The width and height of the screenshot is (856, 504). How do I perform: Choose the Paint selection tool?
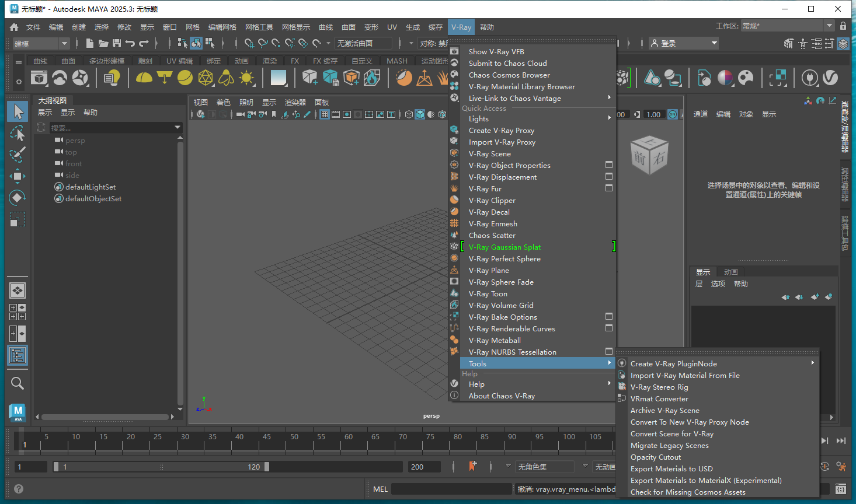(18, 155)
